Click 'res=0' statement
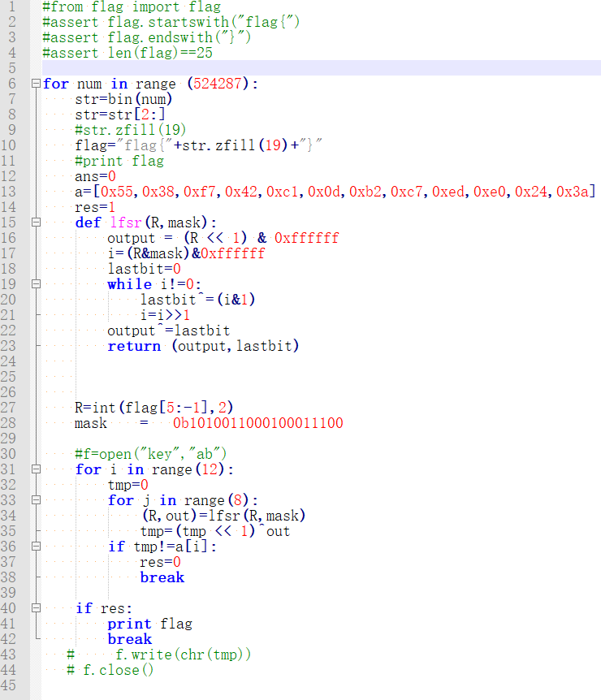The width and height of the screenshot is (601, 700). pyautogui.click(x=161, y=562)
